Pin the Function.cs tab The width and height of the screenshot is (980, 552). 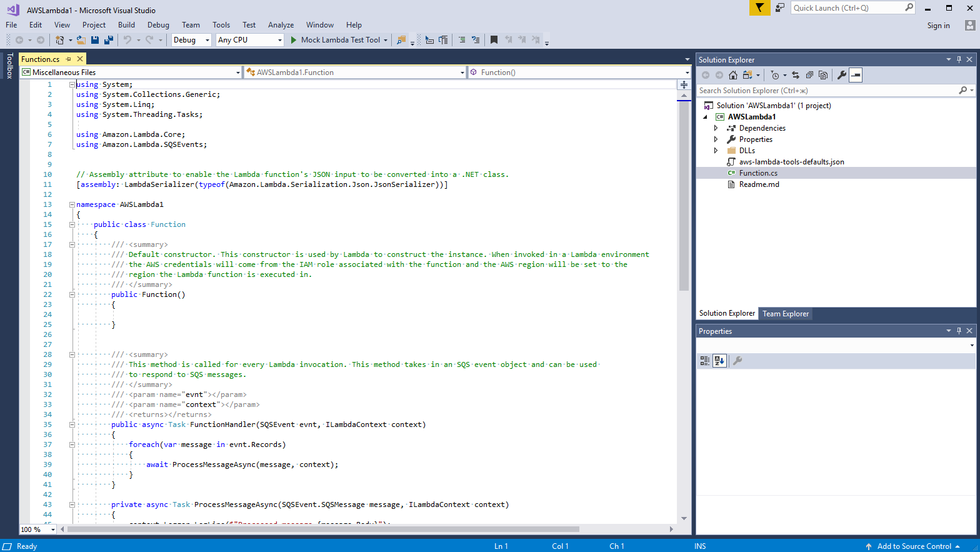tap(69, 59)
